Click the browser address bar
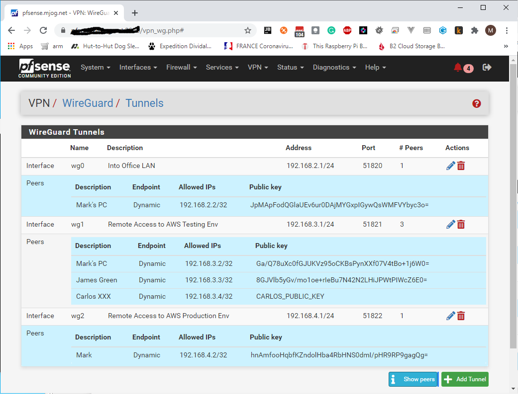Viewport: 518px width, 420px height. pyautogui.click(x=155, y=31)
